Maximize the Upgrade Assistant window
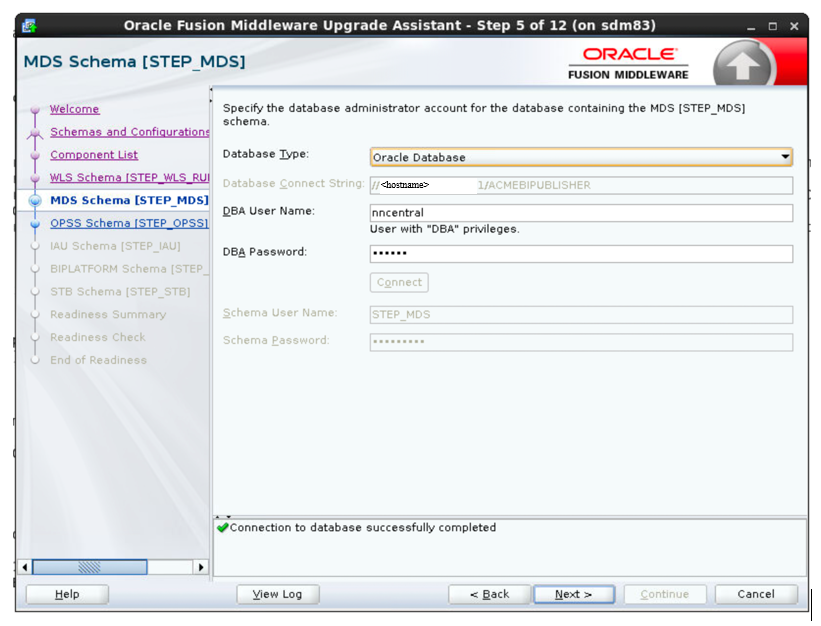Viewport: 821px width, 626px height. 773,26
